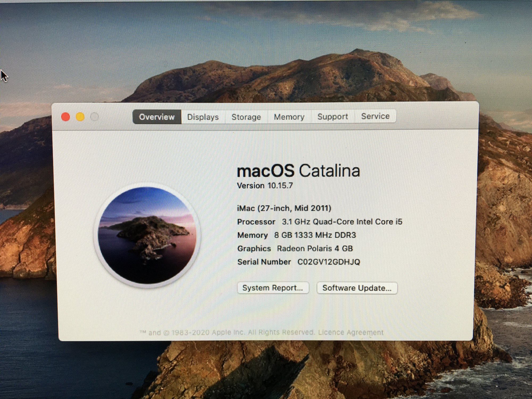Click the 8 GB 1333 MHz DDR3 memory text

(x=315, y=235)
